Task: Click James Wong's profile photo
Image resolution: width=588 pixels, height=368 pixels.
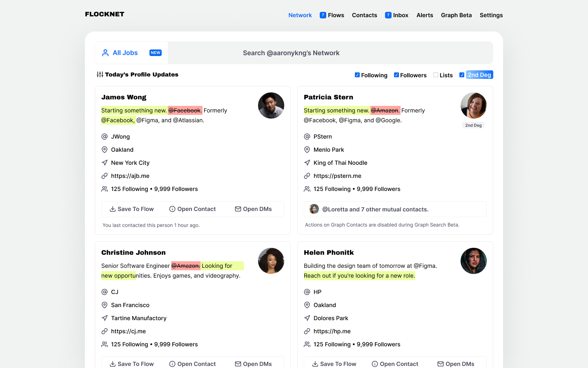Action: coord(271,105)
